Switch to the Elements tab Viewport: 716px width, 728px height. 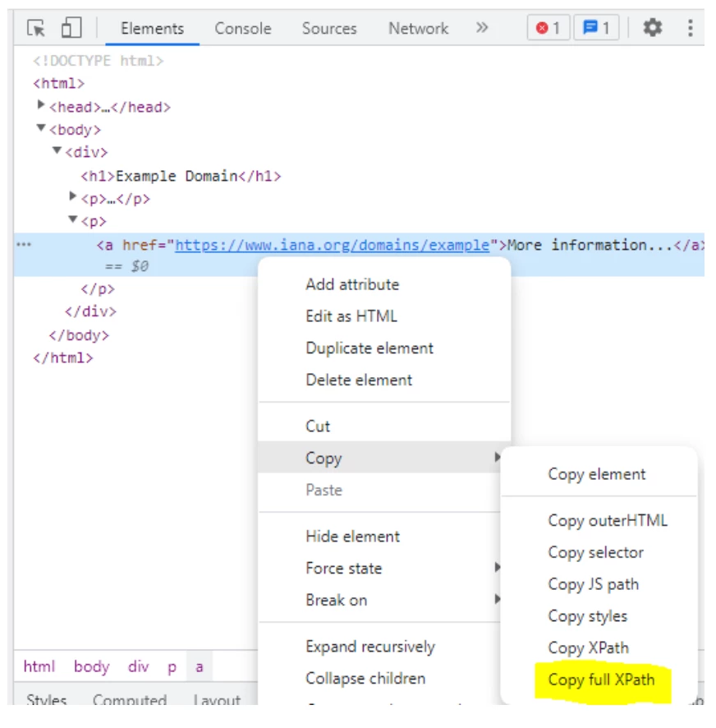point(152,29)
